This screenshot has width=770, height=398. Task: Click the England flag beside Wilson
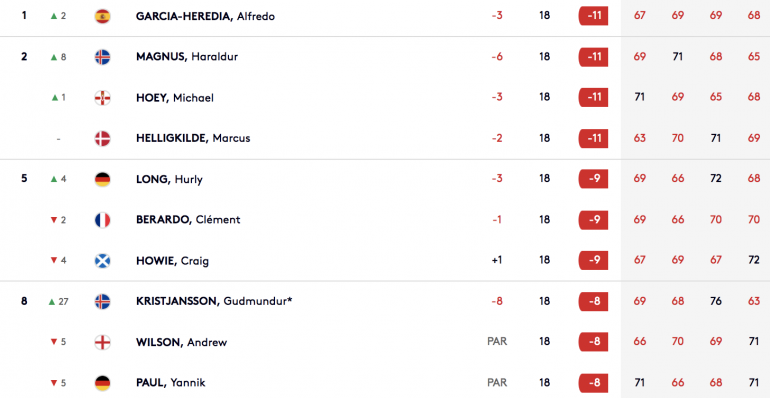point(102,342)
